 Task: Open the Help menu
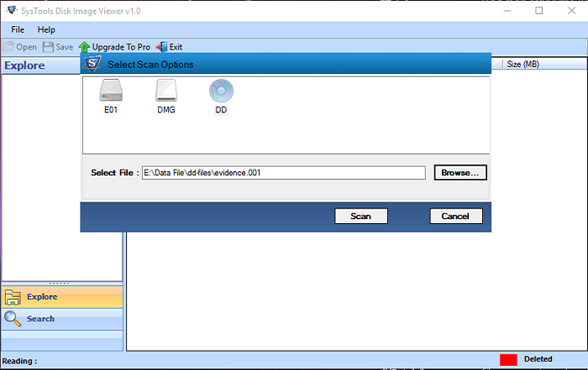pyautogui.click(x=46, y=29)
